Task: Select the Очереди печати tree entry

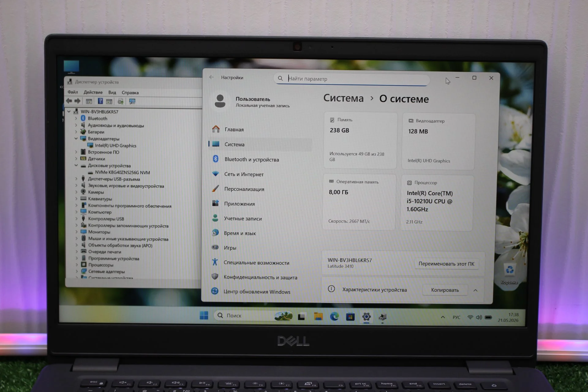Action: [104, 251]
